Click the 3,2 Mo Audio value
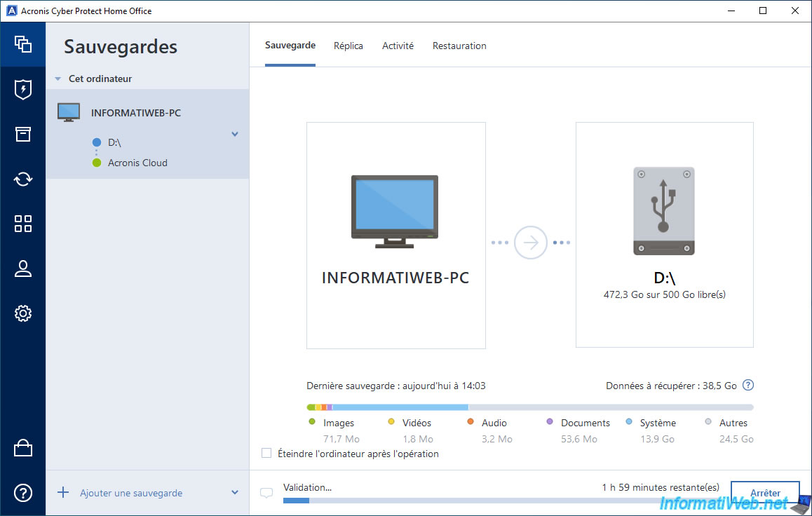 tap(496, 439)
